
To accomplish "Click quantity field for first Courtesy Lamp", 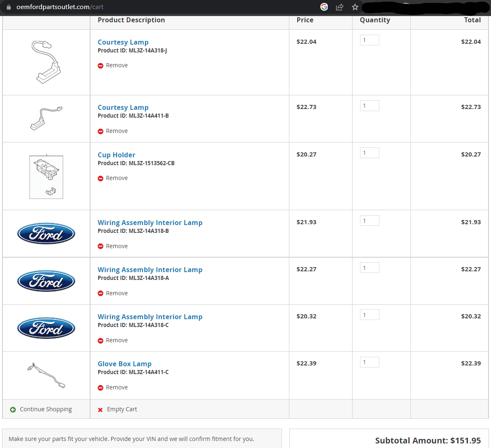I will pyautogui.click(x=369, y=40).
